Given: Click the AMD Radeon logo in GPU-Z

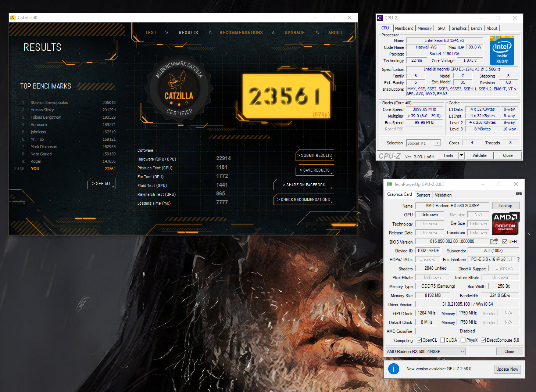Looking at the screenshot, I should click(x=505, y=223).
